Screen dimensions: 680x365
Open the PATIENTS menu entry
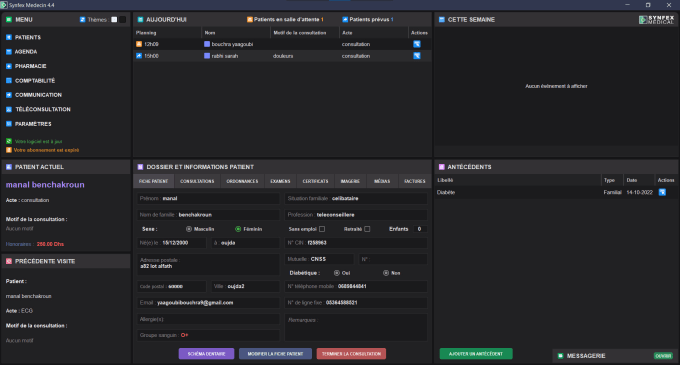tap(28, 37)
